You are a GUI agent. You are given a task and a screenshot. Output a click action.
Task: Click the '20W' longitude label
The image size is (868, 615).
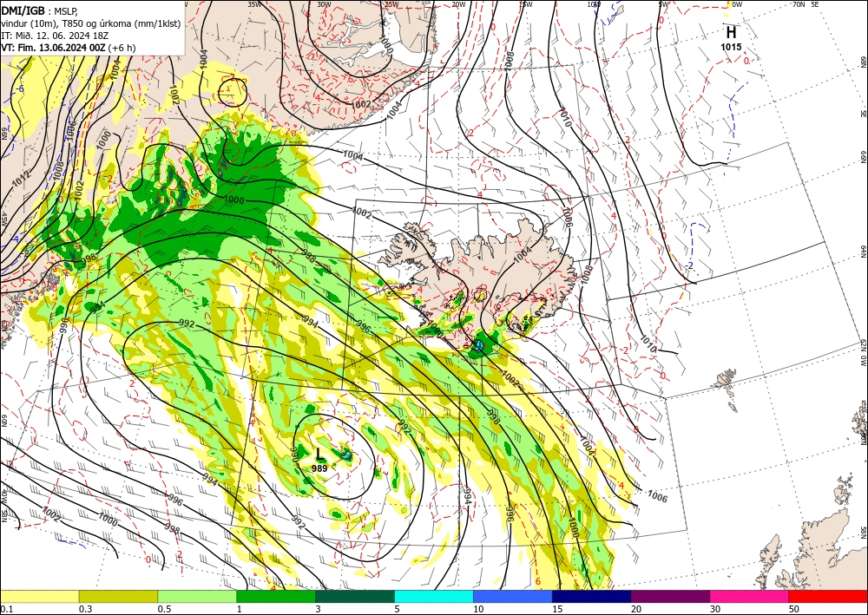(458, 4)
